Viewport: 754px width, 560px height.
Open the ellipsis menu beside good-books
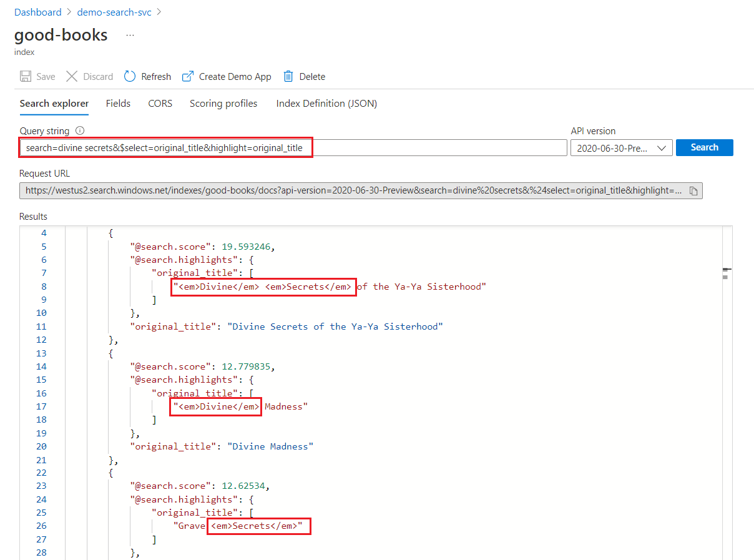pyautogui.click(x=130, y=36)
